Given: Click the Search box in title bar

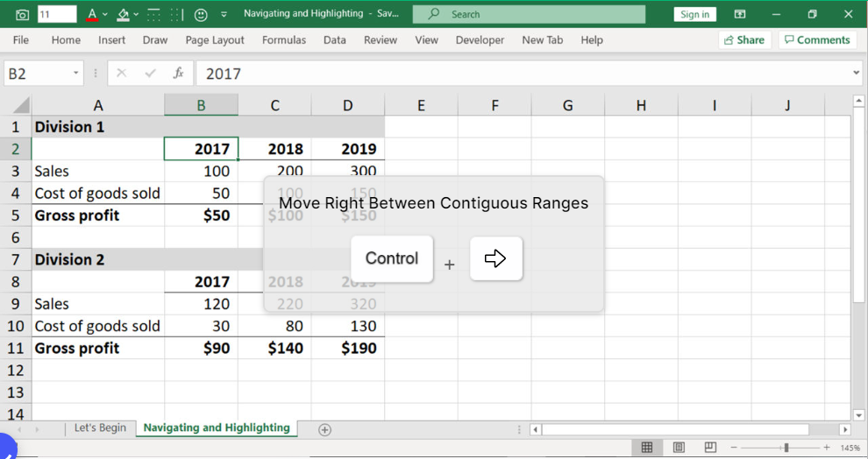Looking at the screenshot, I should tap(529, 14).
